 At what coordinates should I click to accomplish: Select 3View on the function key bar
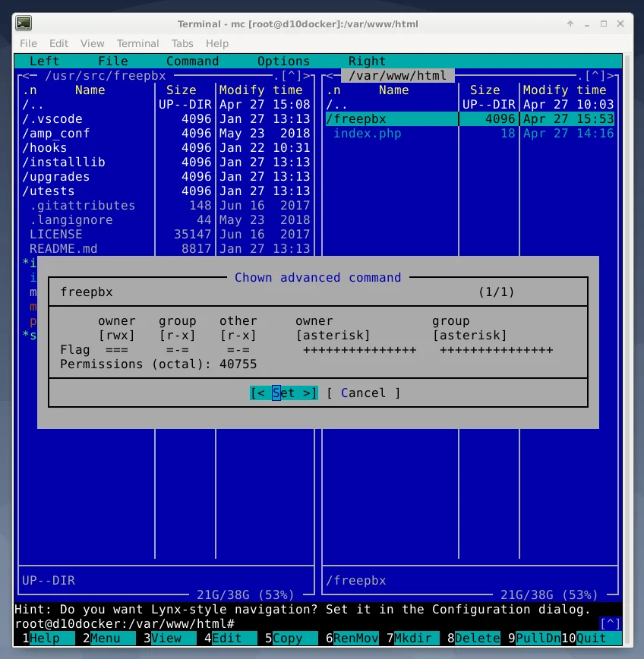point(162,638)
